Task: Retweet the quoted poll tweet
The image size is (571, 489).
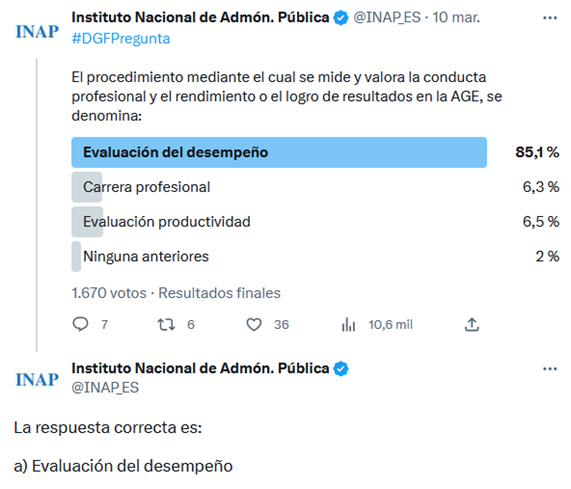Action: [x=166, y=324]
